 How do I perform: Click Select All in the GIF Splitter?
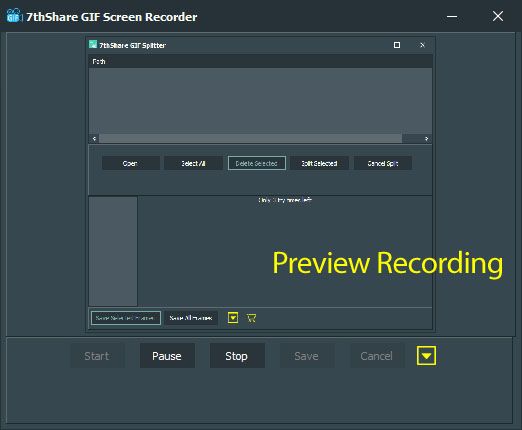(193, 163)
